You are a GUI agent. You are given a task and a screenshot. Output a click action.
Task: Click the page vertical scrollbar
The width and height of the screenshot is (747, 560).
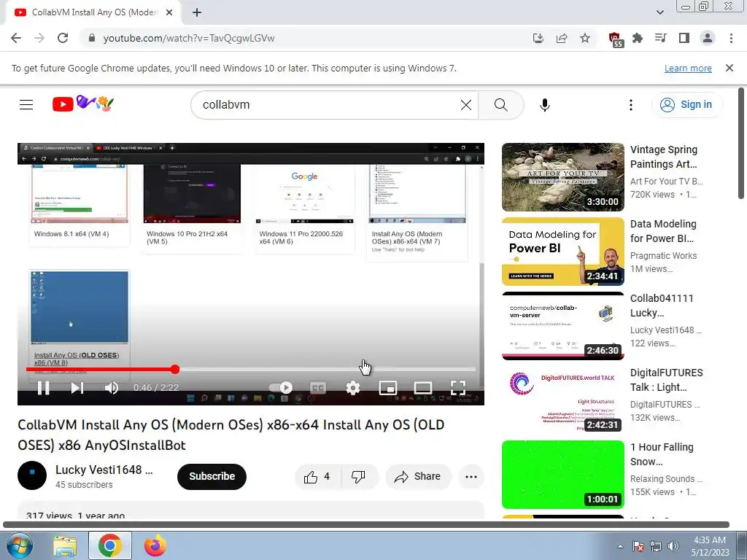coord(742,144)
